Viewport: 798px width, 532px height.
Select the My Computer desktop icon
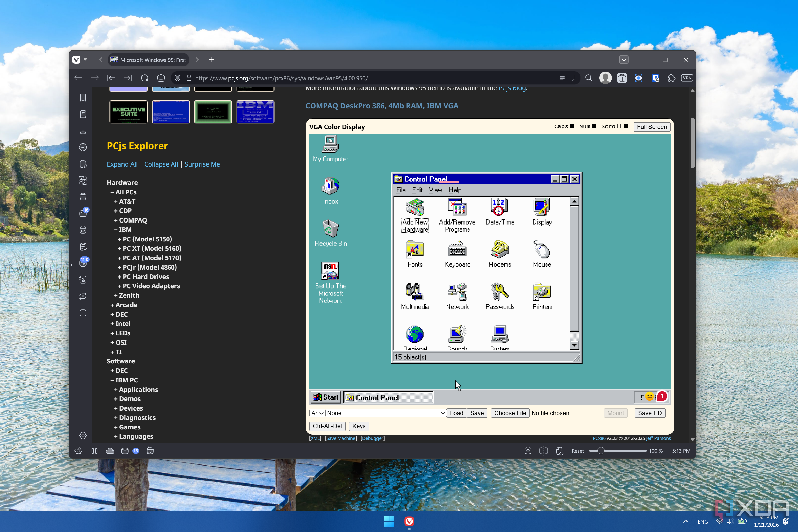click(330, 149)
